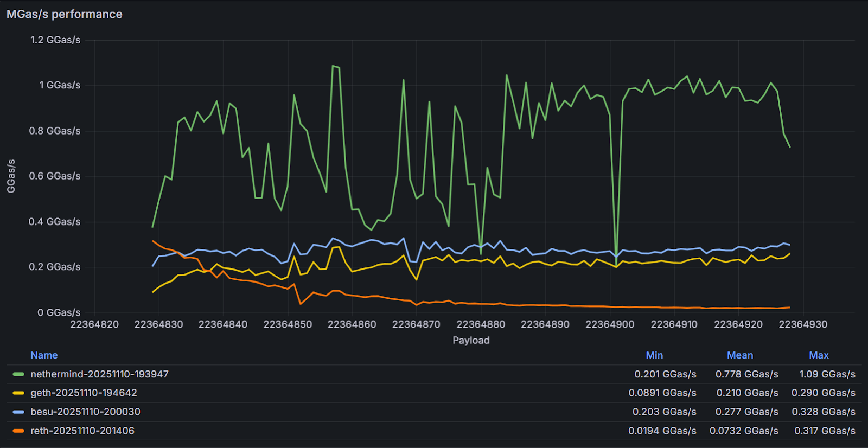Image resolution: width=868 pixels, height=448 pixels.
Task: Toggle reth-20251110-201406 series visibility
Action: coord(82,431)
